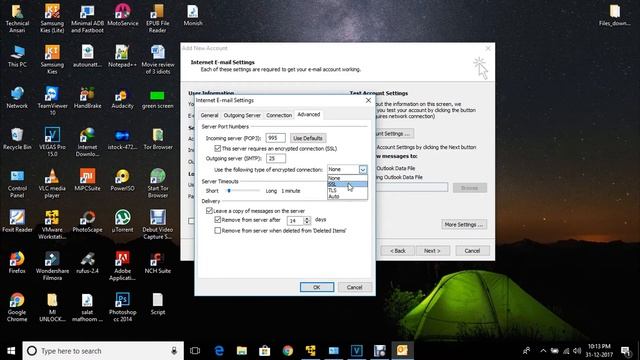Viewport: 640px width, 360px height.
Task: Select the VEGAS Pro 15.0 desktop icon
Action: pyautogui.click(x=52, y=142)
